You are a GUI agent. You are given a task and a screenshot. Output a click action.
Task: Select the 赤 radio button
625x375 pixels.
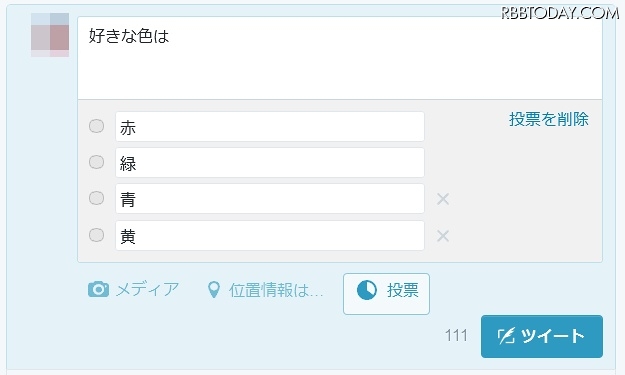(96, 126)
